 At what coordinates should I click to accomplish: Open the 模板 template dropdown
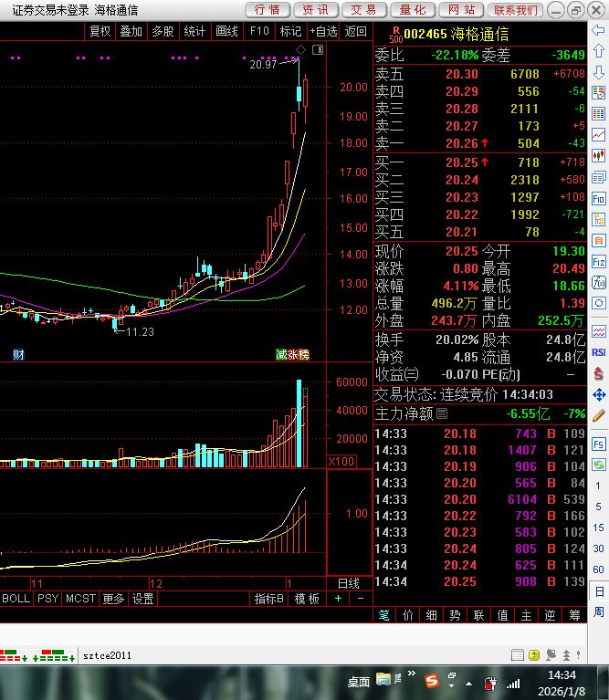pyautogui.click(x=307, y=599)
